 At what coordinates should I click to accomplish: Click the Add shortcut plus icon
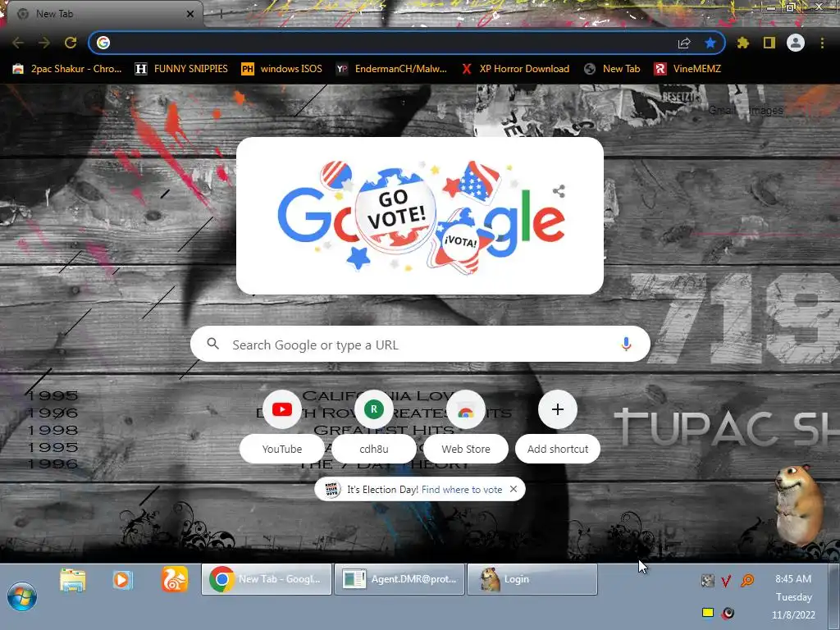click(558, 410)
